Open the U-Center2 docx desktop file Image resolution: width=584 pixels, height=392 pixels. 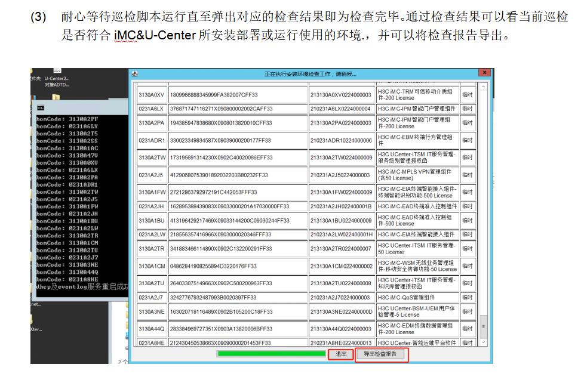tap(57, 78)
